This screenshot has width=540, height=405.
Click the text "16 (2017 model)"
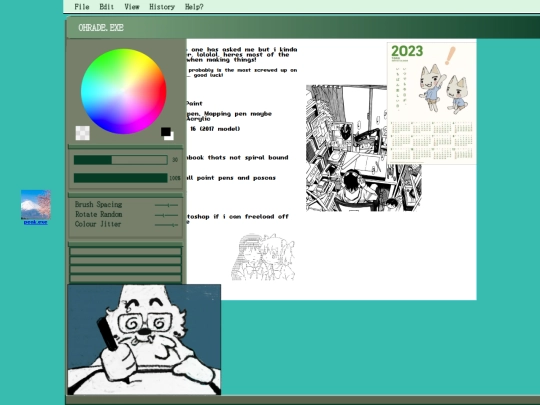(x=215, y=129)
